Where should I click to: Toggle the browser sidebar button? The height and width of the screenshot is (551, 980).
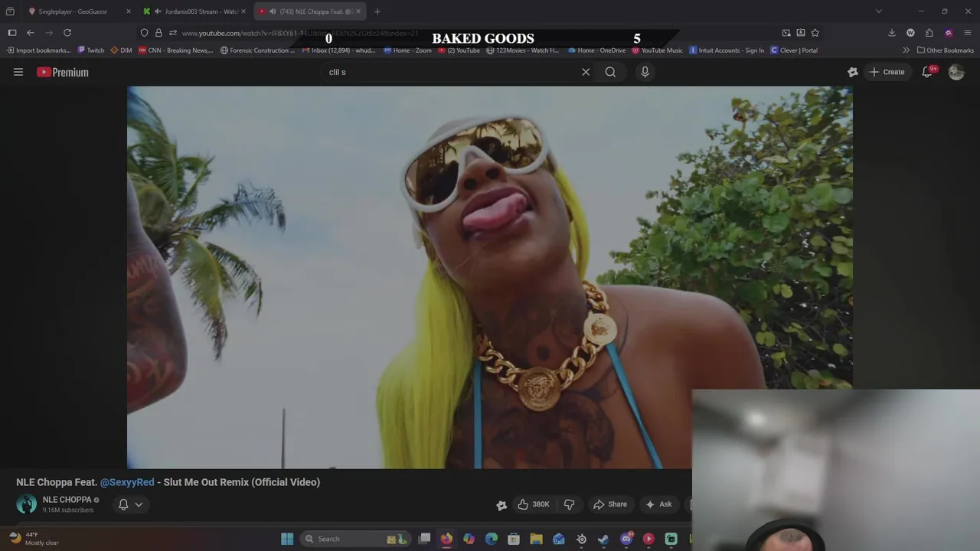[x=12, y=33]
